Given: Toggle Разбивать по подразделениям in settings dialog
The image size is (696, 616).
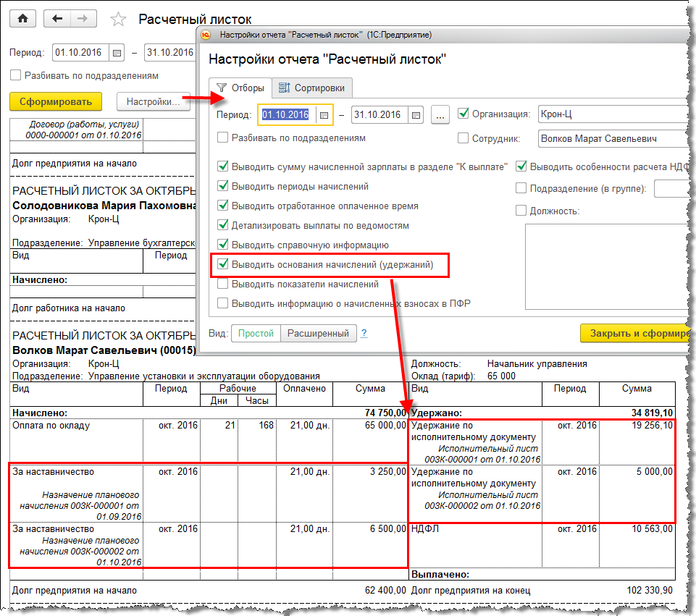Looking at the screenshot, I should (223, 138).
